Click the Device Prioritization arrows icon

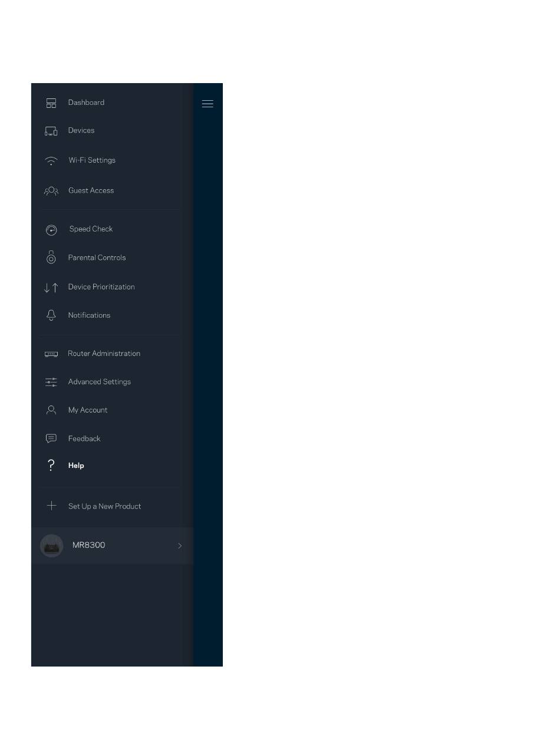point(51,288)
